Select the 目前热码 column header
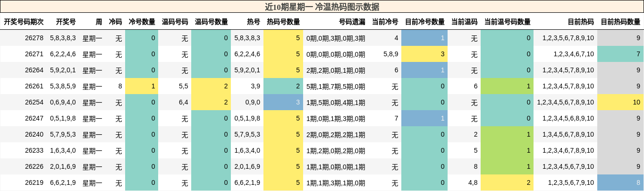 click(581, 22)
